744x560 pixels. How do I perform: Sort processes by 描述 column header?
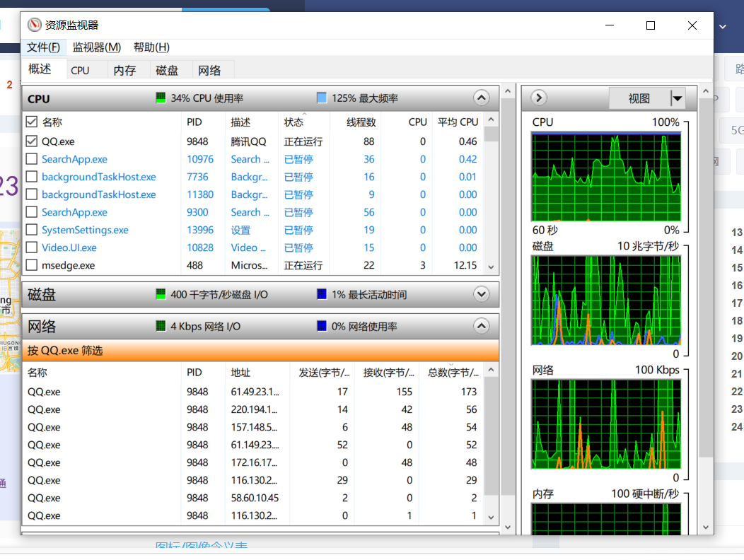252,122
